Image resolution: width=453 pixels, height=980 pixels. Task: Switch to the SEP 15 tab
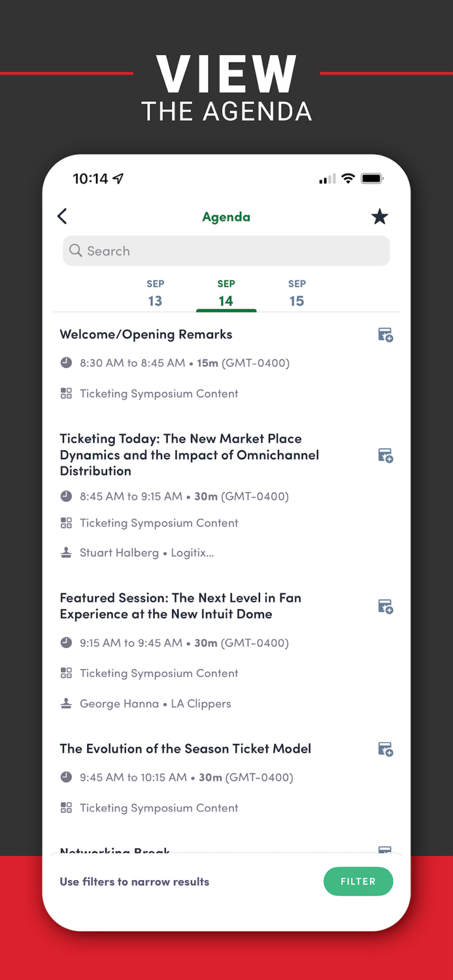297,292
